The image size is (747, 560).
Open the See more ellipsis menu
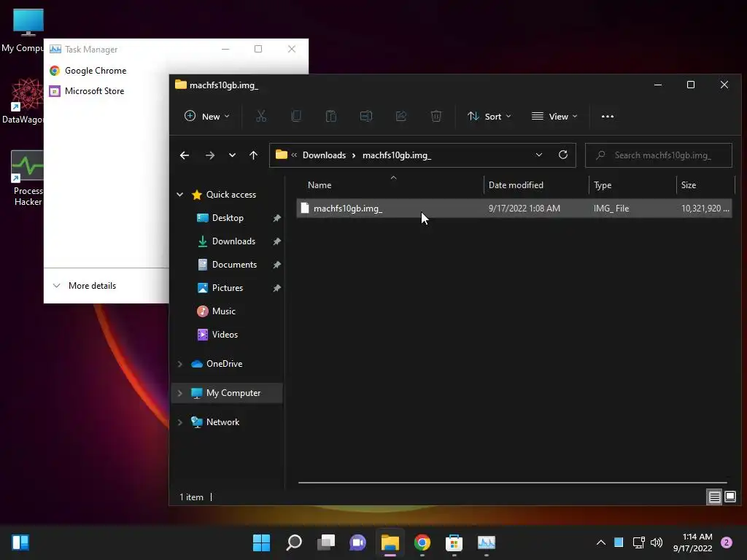608,116
